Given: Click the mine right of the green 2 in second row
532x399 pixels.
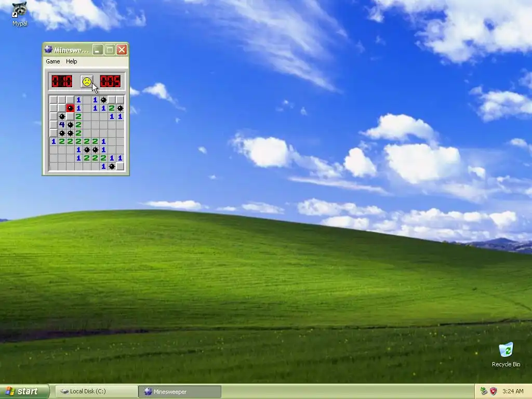Looking at the screenshot, I should pos(120,108).
